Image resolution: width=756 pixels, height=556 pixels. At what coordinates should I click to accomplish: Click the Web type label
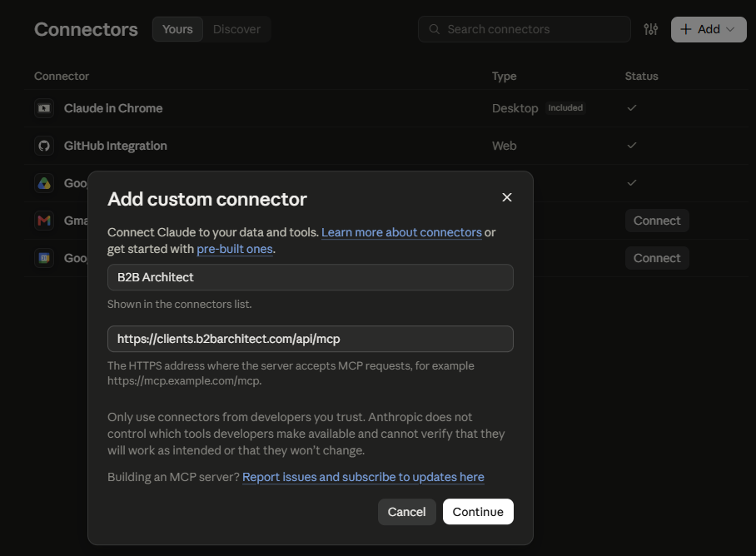coord(504,146)
